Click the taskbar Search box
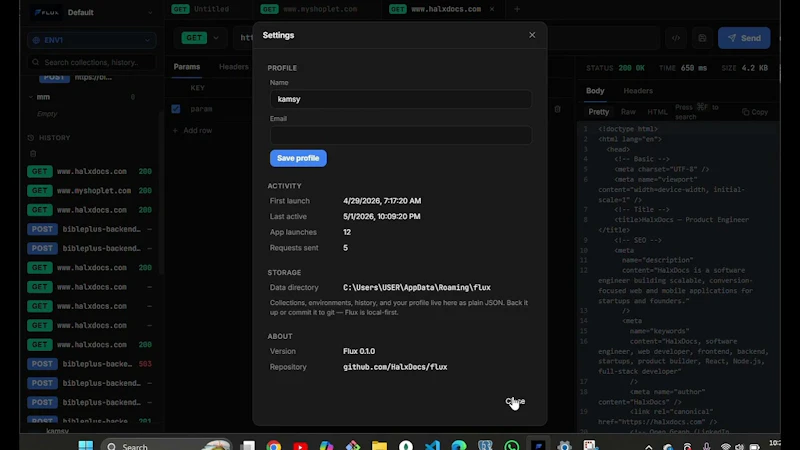 166,445
